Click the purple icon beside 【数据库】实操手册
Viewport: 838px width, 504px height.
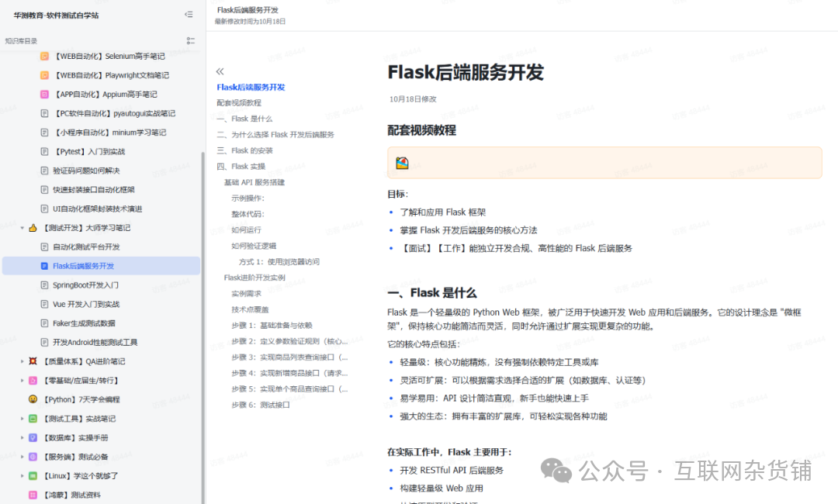33,438
